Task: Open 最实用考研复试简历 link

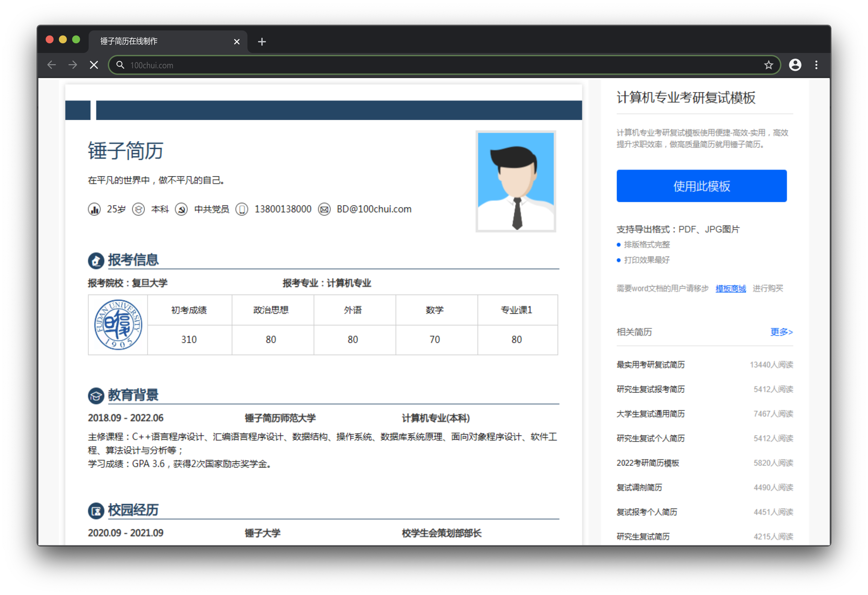Action: coord(651,365)
